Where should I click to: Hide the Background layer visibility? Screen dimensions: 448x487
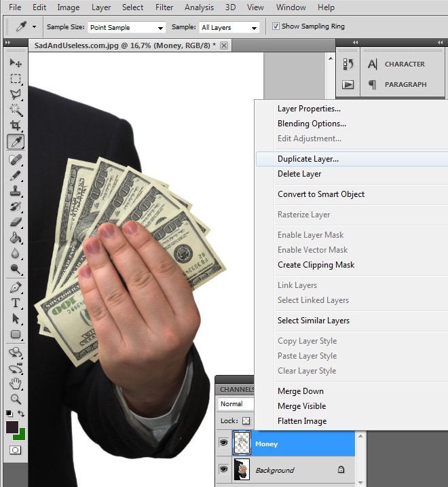pos(223,470)
